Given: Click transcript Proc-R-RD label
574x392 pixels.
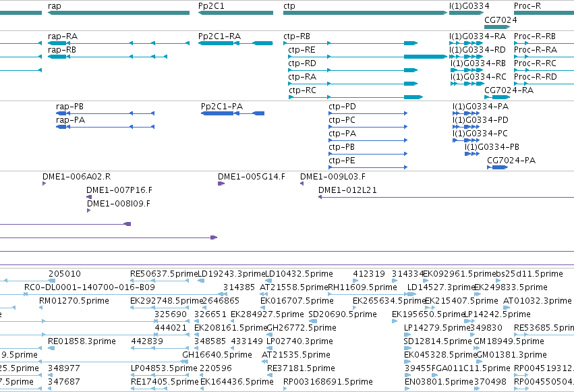Looking at the screenshot, I should click(536, 77).
